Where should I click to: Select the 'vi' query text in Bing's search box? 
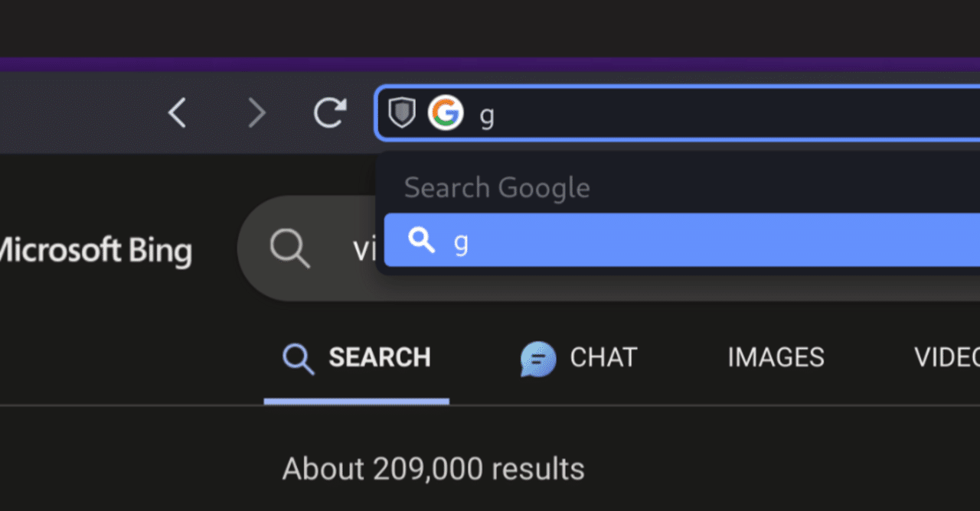[365, 248]
